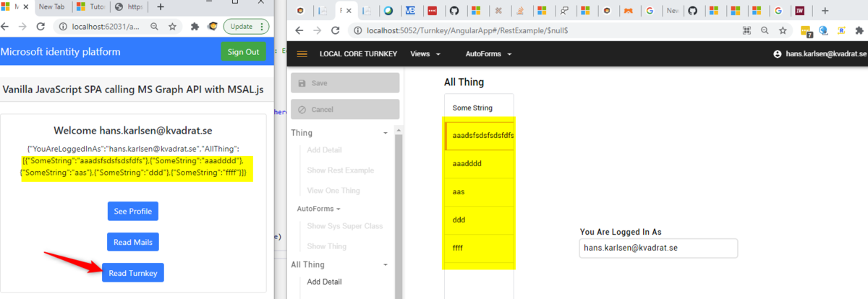Screen dimensions: 868x299
Task: Select Show Rest Example in sidebar
Action: [340, 170]
